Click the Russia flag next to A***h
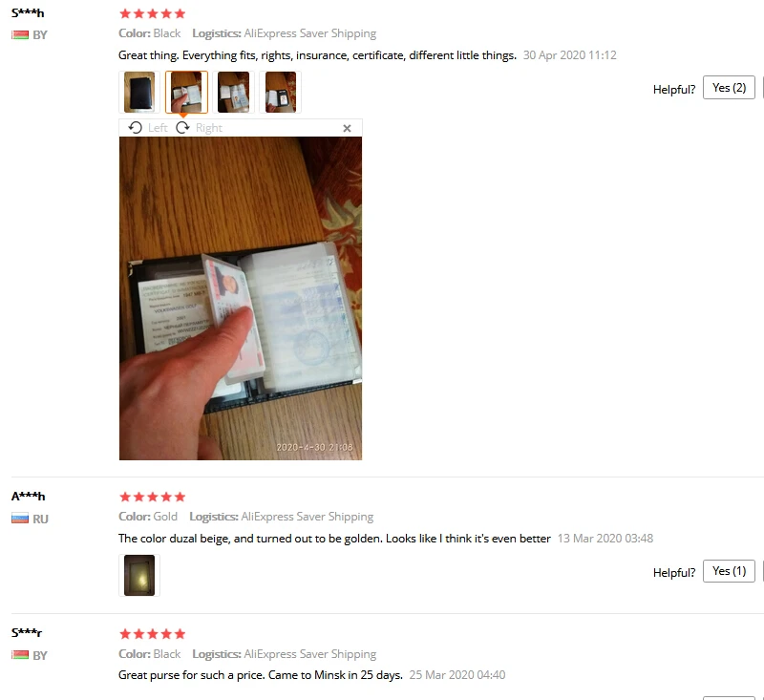 tap(20, 519)
